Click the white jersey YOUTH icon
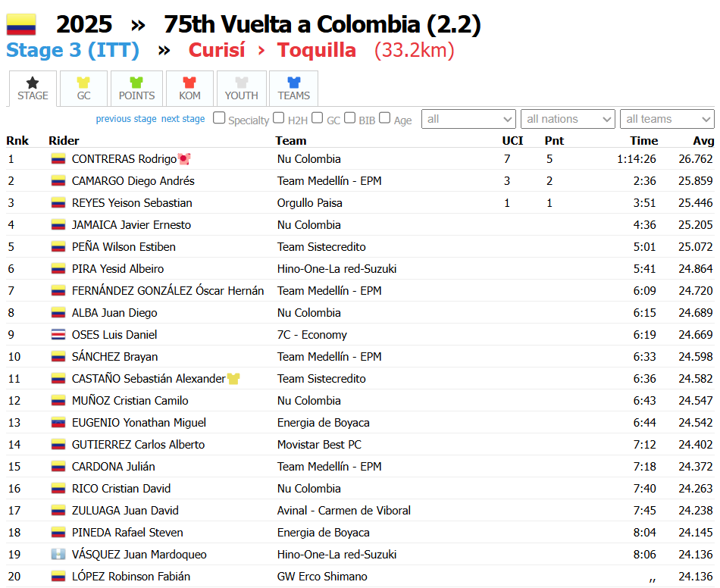Image resolution: width=720 pixels, height=588 pixels. pyautogui.click(x=241, y=82)
